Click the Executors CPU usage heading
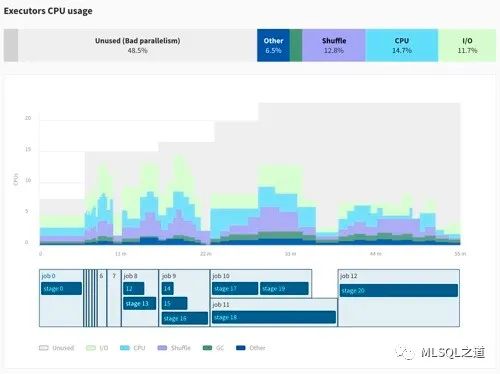The height and width of the screenshot is (374, 500). 48,11
